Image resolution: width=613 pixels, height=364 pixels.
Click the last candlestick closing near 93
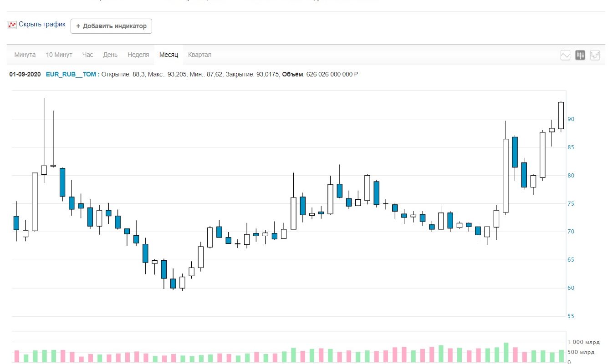click(x=561, y=116)
